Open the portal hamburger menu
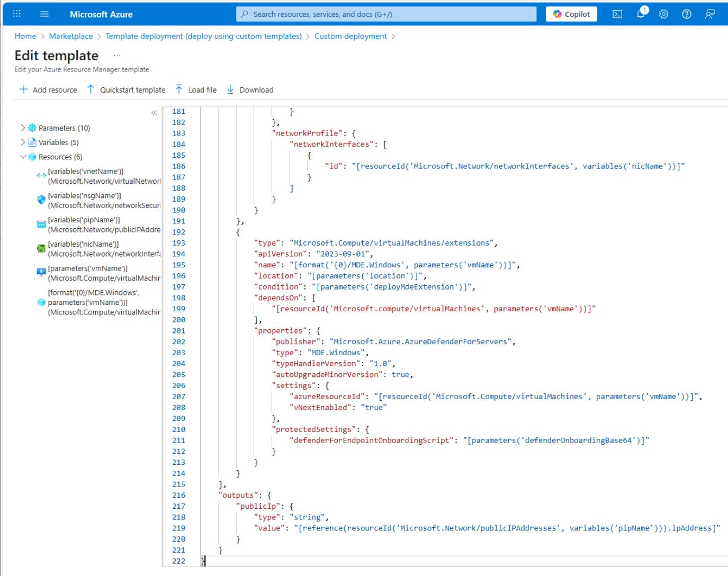The width and height of the screenshot is (728, 576). tap(44, 14)
